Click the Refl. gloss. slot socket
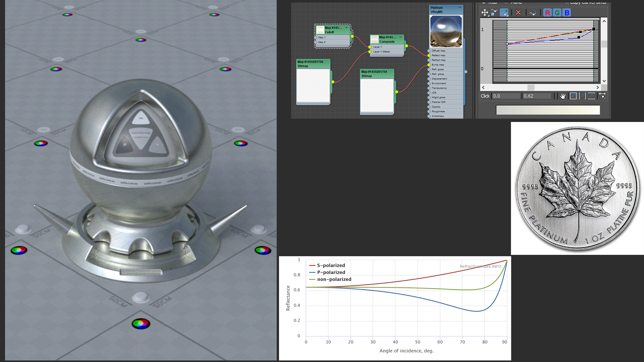The width and height of the screenshot is (644, 362). coord(429,69)
